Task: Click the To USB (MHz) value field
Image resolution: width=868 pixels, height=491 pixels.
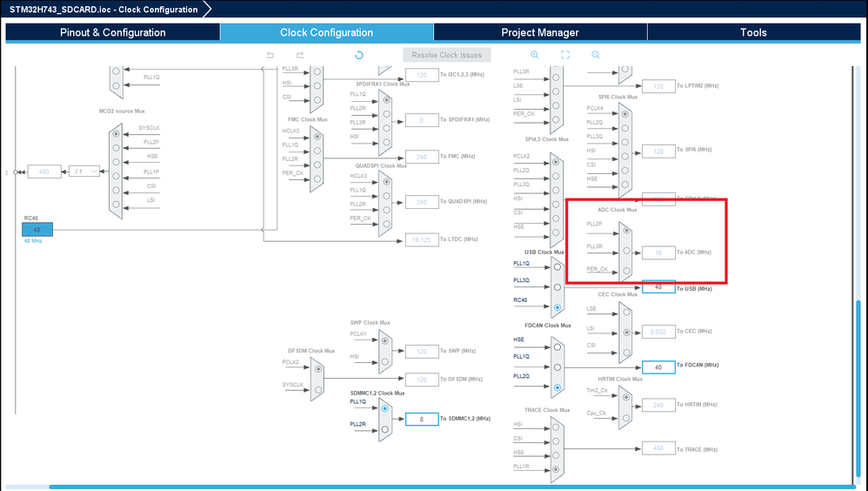Action: [658, 287]
